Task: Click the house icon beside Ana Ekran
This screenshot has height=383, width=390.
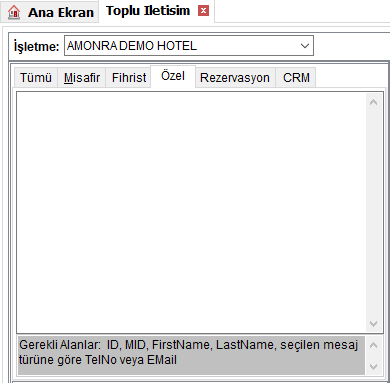Action: pos(14,12)
